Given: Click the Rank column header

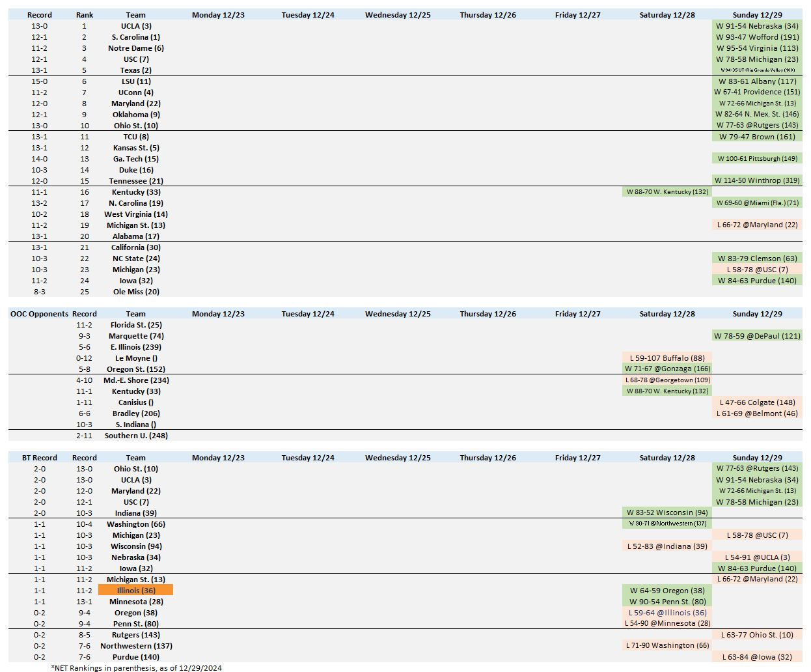Looking at the screenshot, I should click(85, 15).
